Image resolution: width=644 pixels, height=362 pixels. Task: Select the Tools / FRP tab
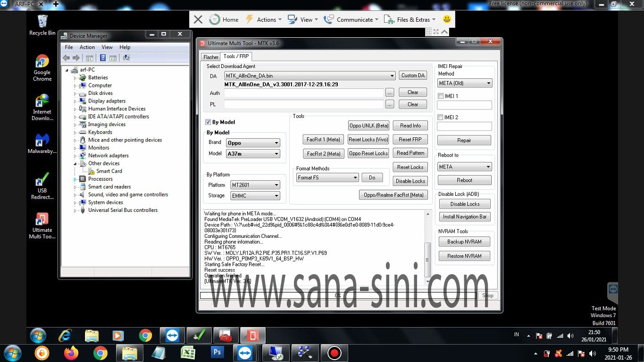coord(236,57)
